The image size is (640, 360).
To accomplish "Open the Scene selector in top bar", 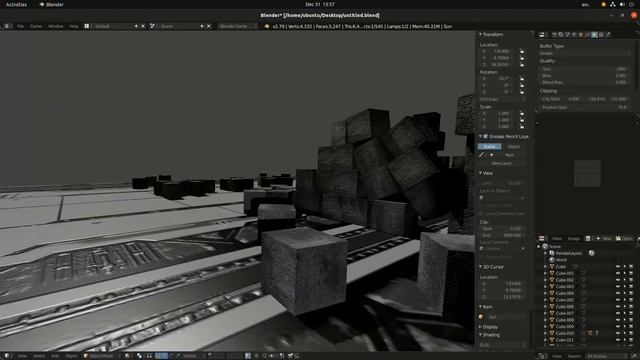I will 178,26.
